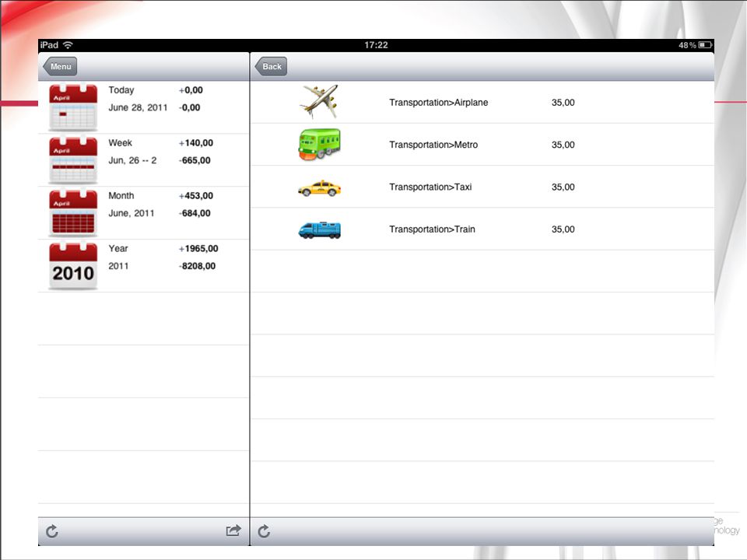Click the Train amount 35,00

point(563,229)
